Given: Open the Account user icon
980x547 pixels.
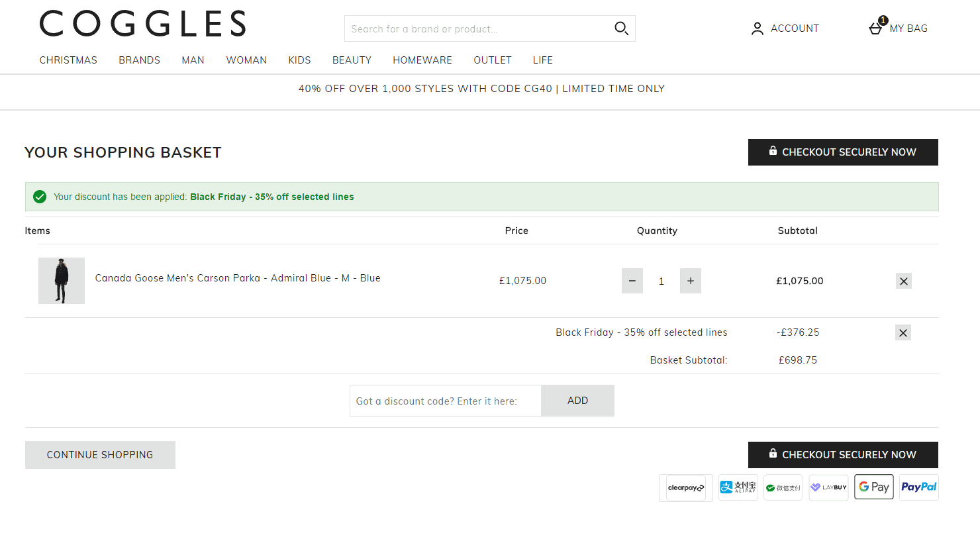Looking at the screenshot, I should [x=758, y=28].
